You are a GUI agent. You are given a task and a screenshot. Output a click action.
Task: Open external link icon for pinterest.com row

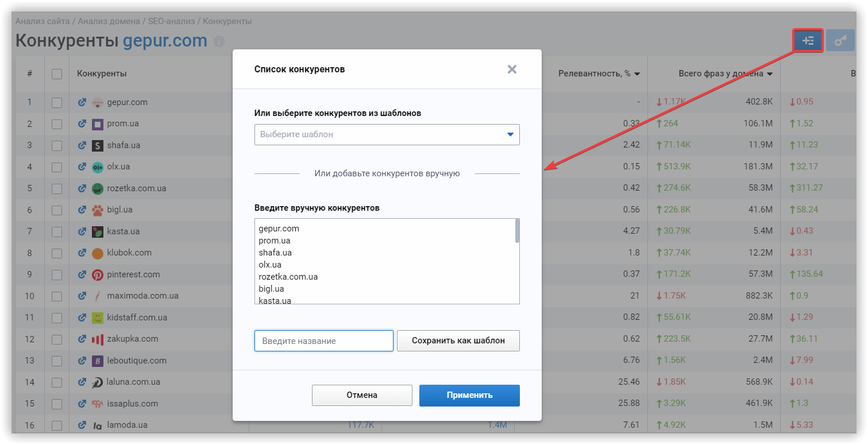point(82,274)
